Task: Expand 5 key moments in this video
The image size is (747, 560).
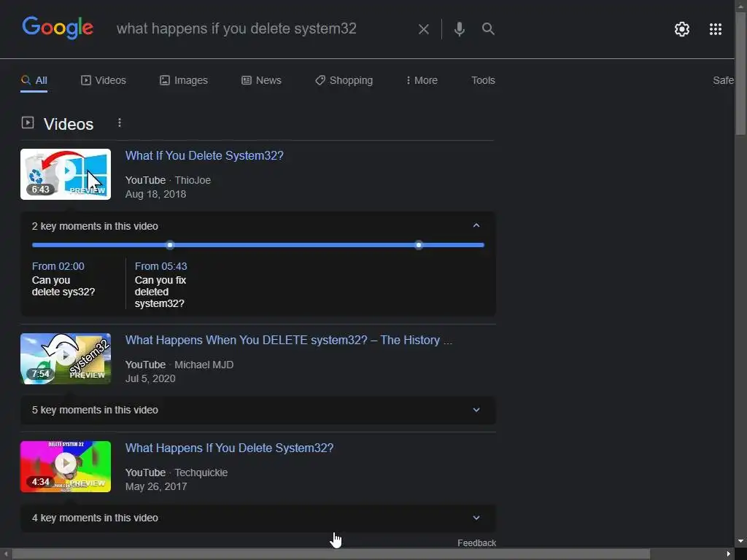Action: [x=258, y=410]
